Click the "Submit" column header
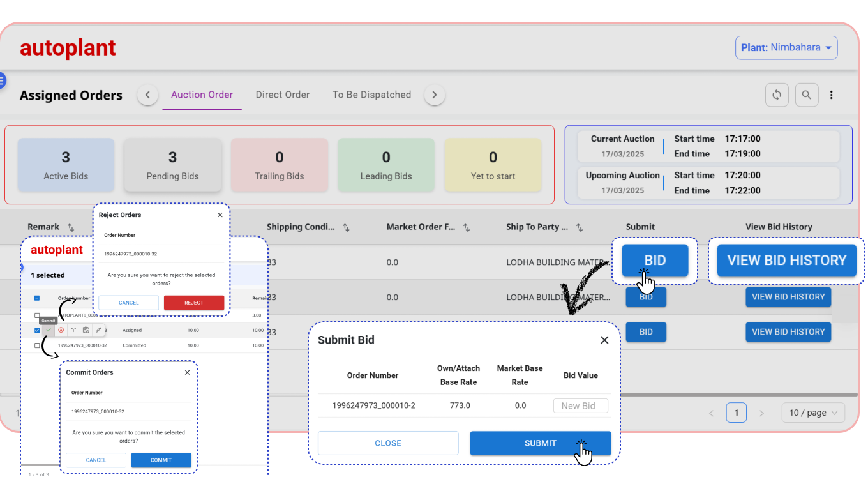Viewport: 868px width, 477px height. (640, 227)
